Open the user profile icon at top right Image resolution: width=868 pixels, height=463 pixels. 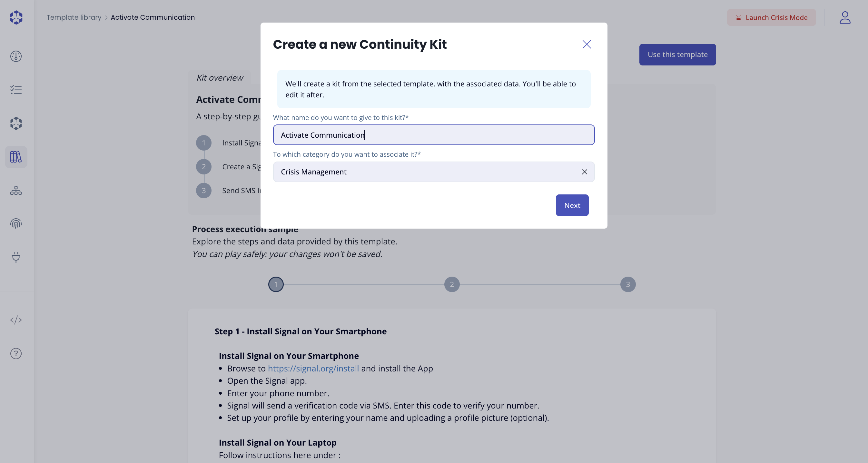point(845,17)
